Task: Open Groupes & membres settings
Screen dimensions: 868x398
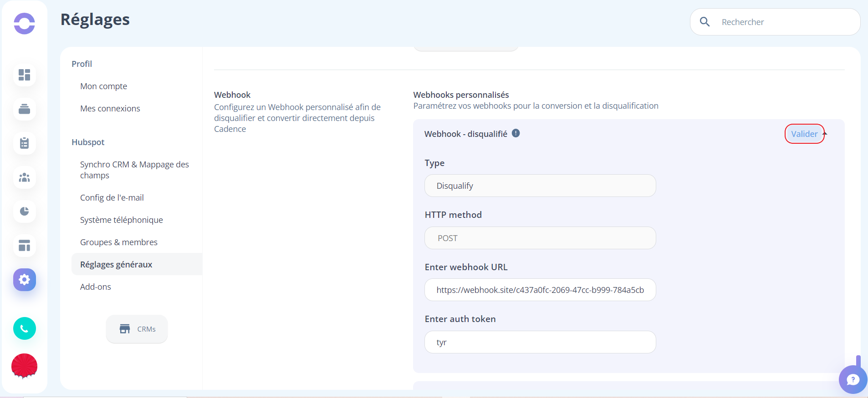Action: [x=119, y=242]
